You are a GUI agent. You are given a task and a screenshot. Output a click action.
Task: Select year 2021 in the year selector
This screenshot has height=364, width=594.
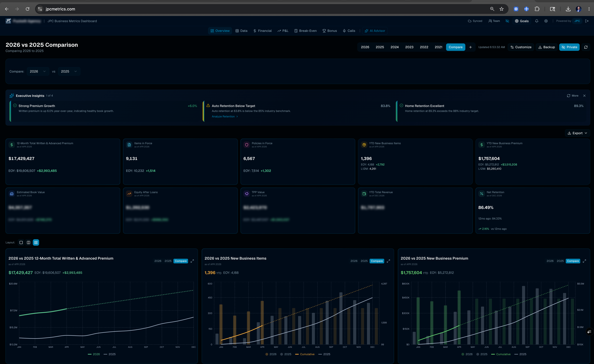tap(438, 47)
